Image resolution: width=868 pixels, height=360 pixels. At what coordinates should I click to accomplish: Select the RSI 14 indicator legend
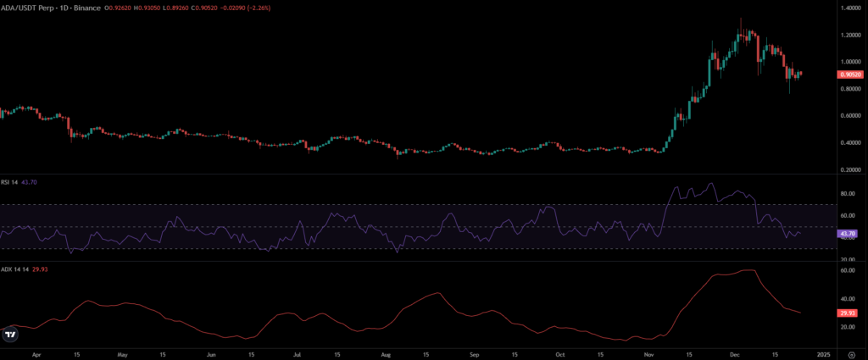[x=10, y=182]
